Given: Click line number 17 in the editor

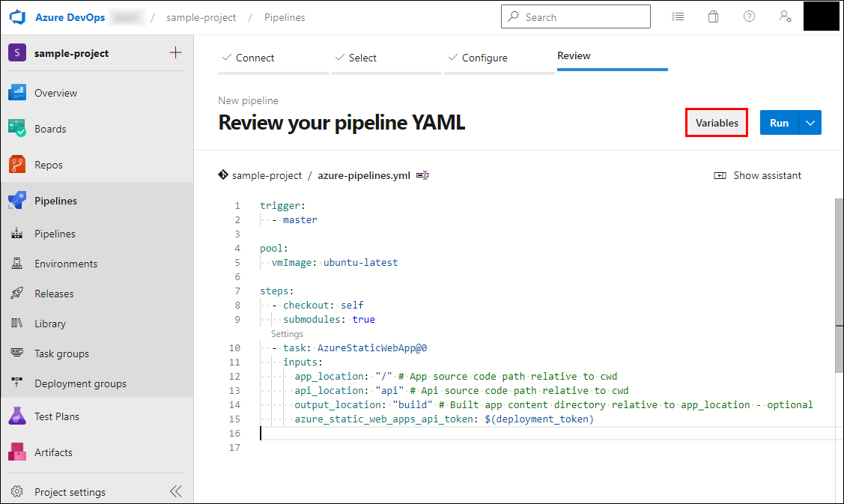Looking at the screenshot, I should pos(234,448).
